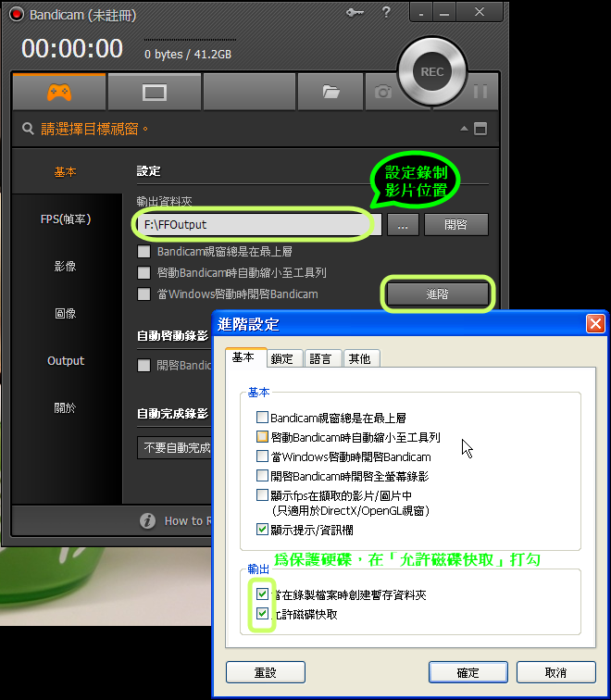This screenshot has width=611, height=700.
Task: Uncheck 顯示提示/資訊欄
Action: click(x=262, y=530)
